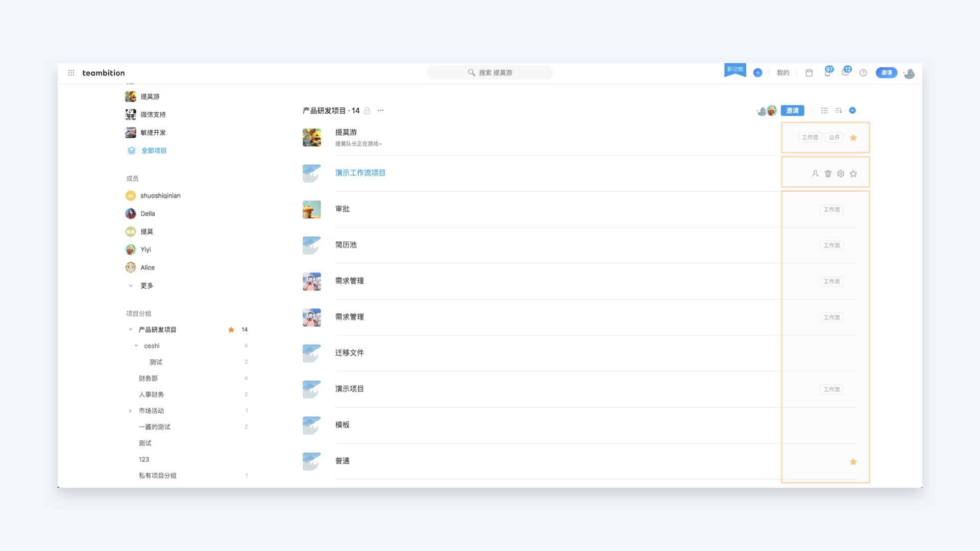Open 我的 menu in top bar
The height and width of the screenshot is (551, 980).
[x=783, y=73]
